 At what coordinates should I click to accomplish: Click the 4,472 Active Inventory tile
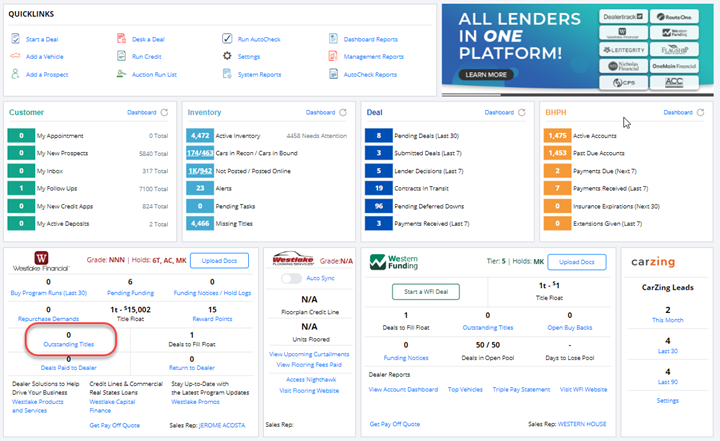click(x=200, y=136)
